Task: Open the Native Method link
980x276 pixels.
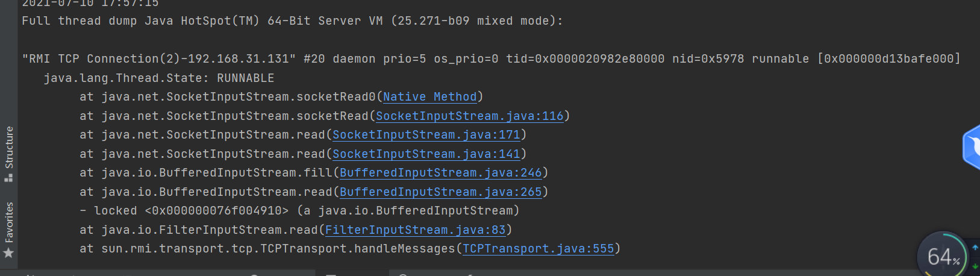Action: point(429,97)
